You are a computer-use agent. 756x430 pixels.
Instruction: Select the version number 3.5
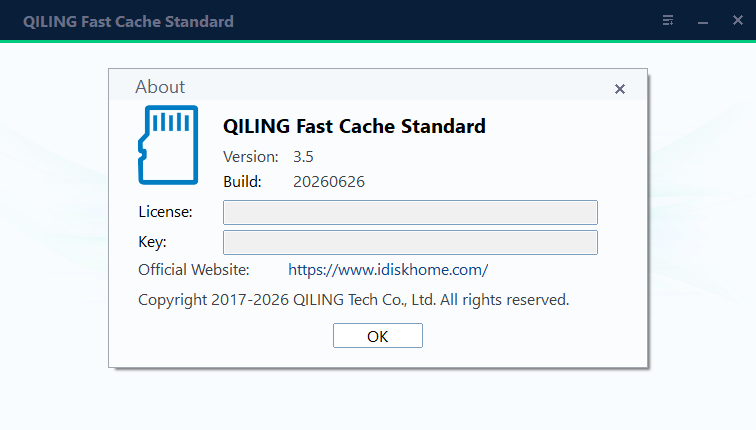coord(303,157)
